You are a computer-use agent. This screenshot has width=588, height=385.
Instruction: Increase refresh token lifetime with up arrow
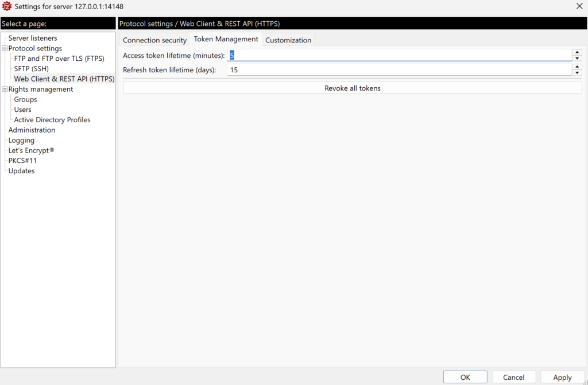[x=577, y=67]
